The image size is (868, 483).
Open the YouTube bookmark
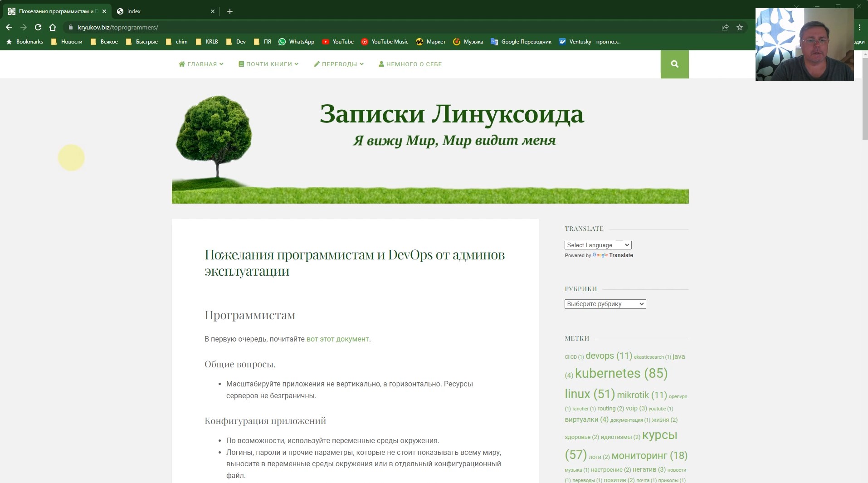click(x=338, y=42)
